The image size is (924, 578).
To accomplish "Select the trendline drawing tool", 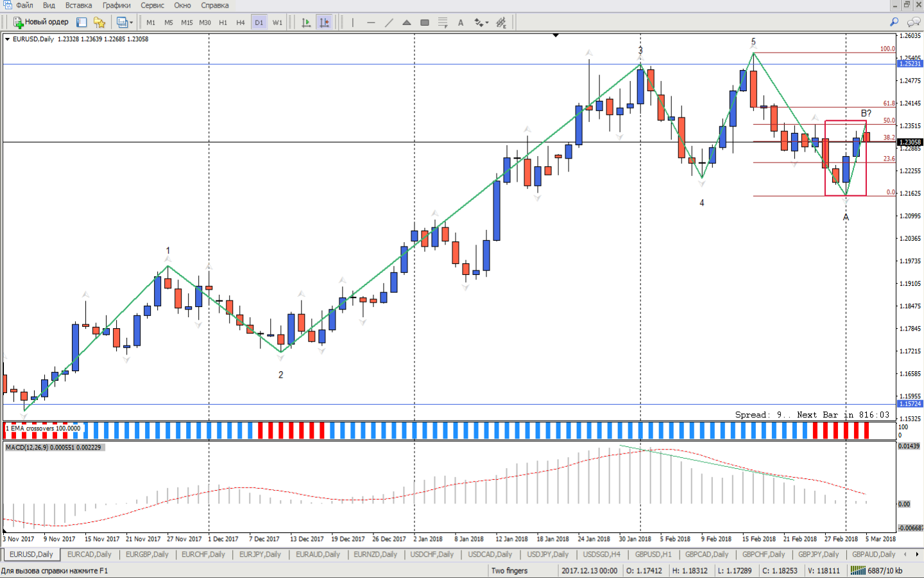I will [389, 22].
